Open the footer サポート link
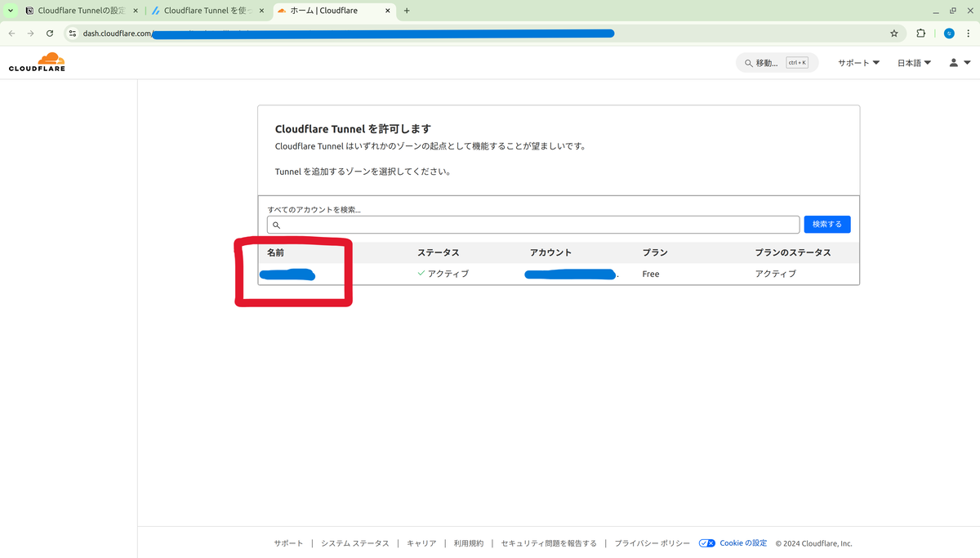This screenshot has height=558, width=980. pos(288,543)
